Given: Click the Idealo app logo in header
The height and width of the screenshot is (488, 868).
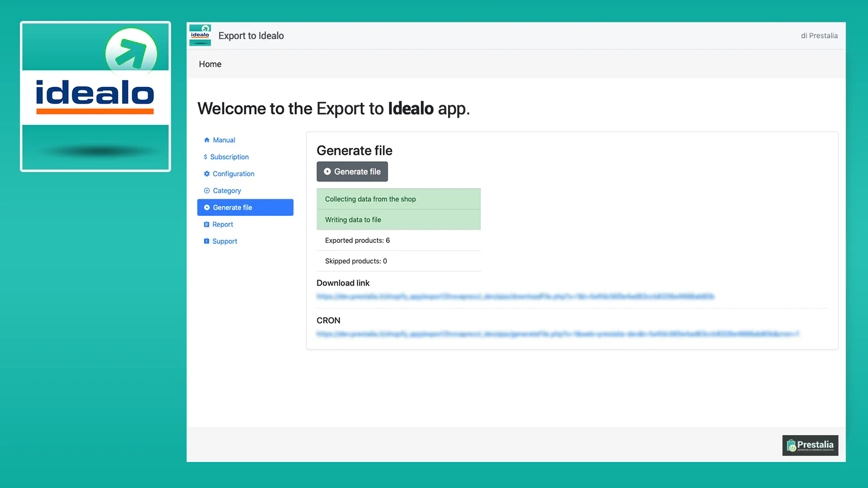Looking at the screenshot, I should 200,35.
